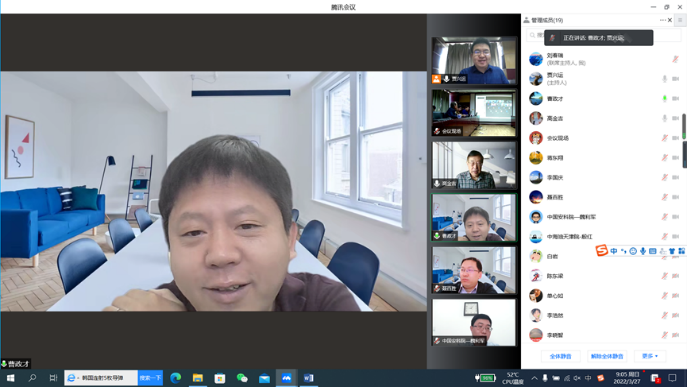This screenshot has width=687, height=387.
Task: Toggle microphone of 曹政才 in member list
Action: point(665,99)
